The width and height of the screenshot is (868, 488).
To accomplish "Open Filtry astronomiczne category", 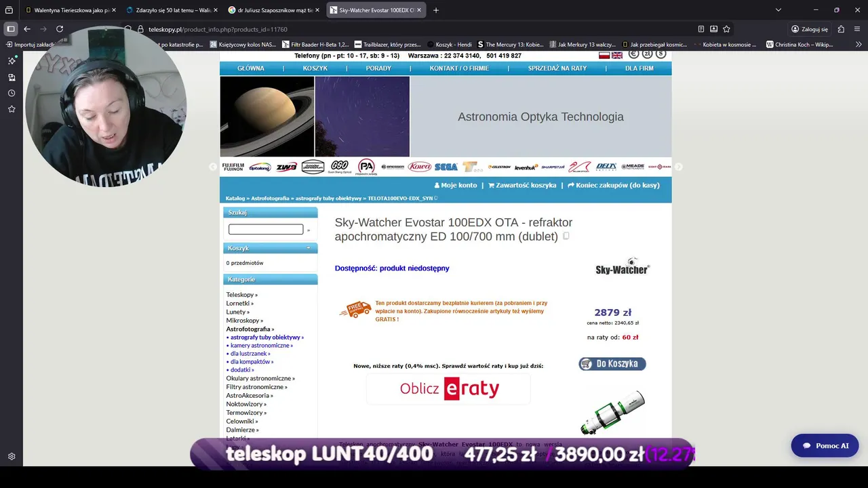I will (x=256, y=387).
